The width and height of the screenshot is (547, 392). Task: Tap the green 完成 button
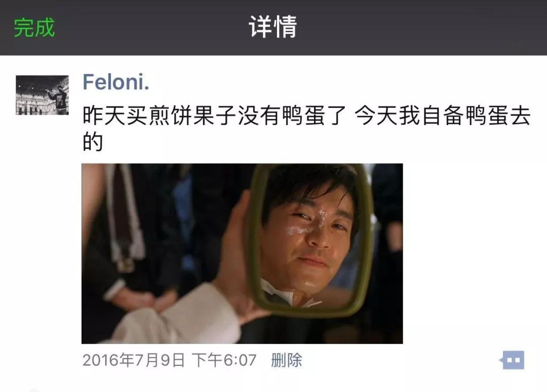pyautogui.click(x=34, y=27)
